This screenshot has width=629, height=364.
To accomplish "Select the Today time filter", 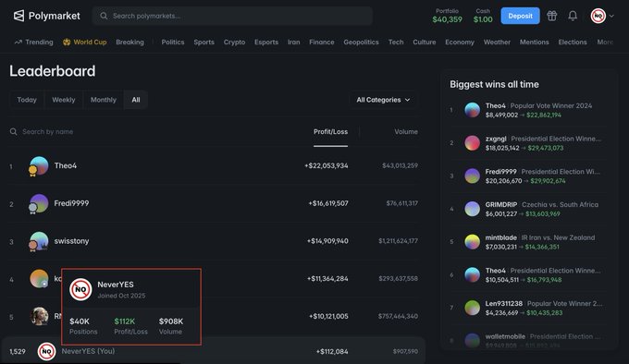I will click(27, 100).
